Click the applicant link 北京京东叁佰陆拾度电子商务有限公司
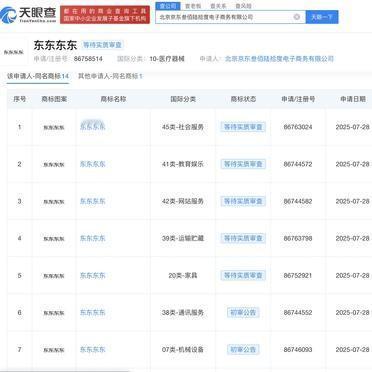The image size is (372, 372). (279, 59)
